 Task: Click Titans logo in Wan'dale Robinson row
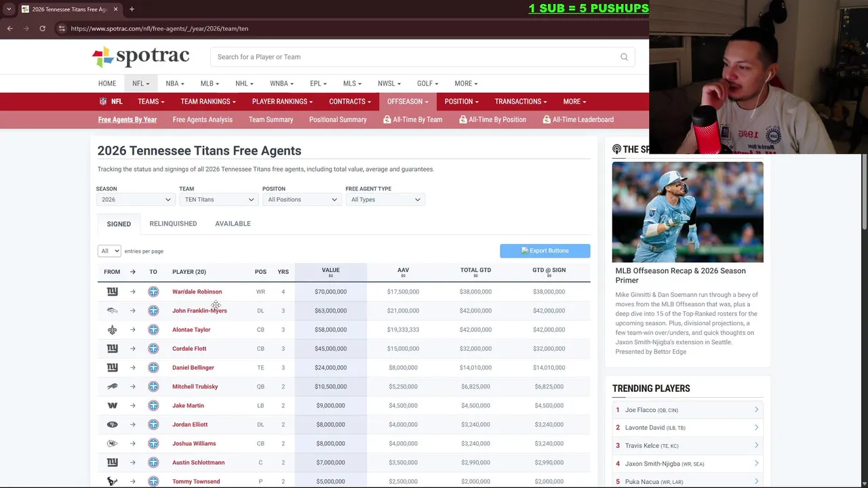click(153, 291)
